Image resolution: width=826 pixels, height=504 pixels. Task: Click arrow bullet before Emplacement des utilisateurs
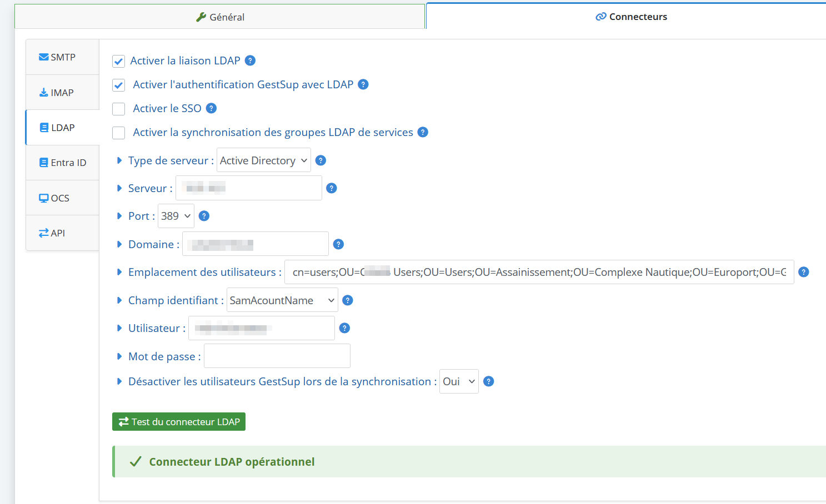[119, 272]
